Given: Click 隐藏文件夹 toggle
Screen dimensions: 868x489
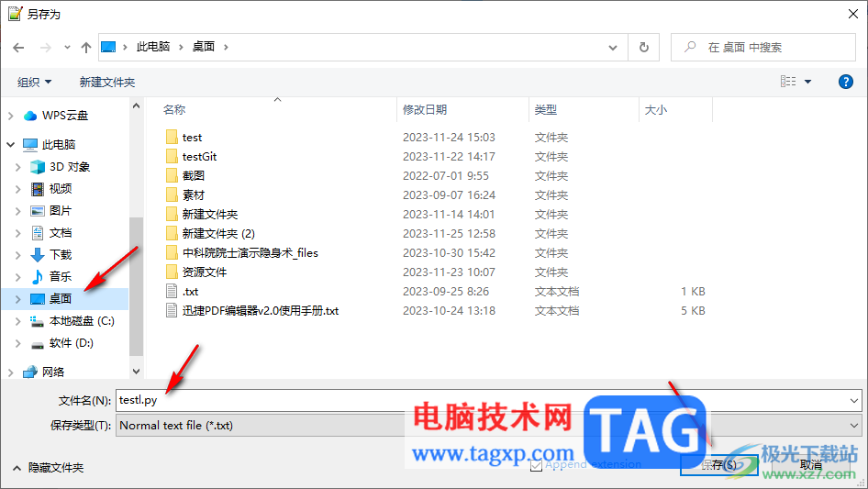Looking at the screenshot, I should pos(48,468).
